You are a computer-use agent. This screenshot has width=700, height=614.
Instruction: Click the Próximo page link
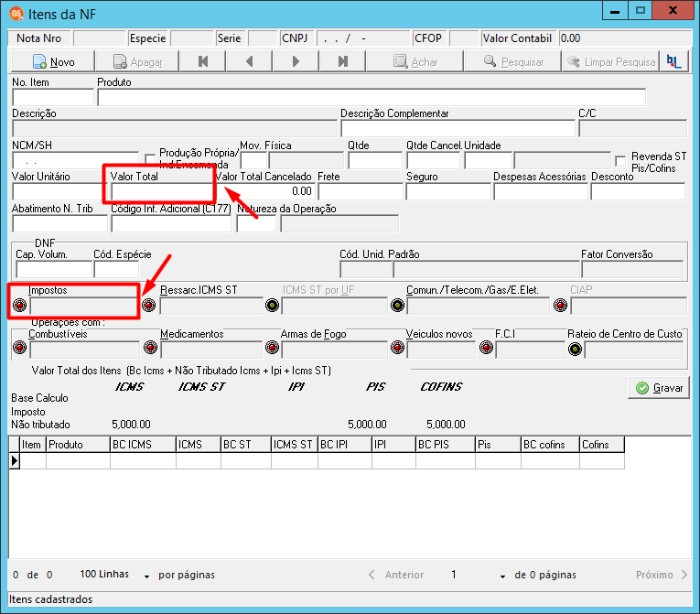click(x=662, y=575)
